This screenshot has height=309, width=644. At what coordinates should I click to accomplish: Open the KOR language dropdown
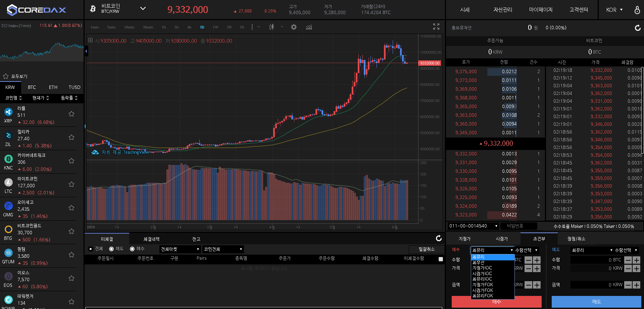[x=614, y=10]
